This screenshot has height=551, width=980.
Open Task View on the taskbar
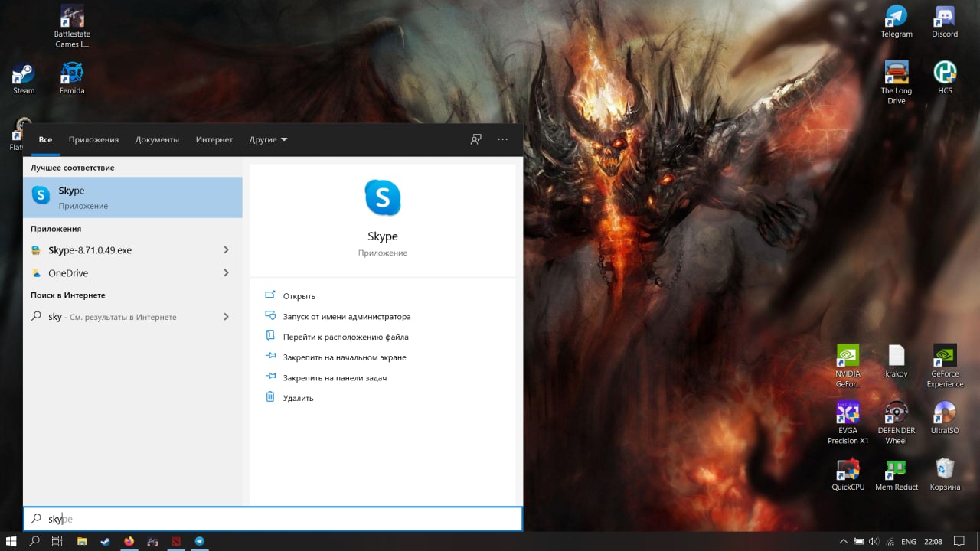click(57, 541)
